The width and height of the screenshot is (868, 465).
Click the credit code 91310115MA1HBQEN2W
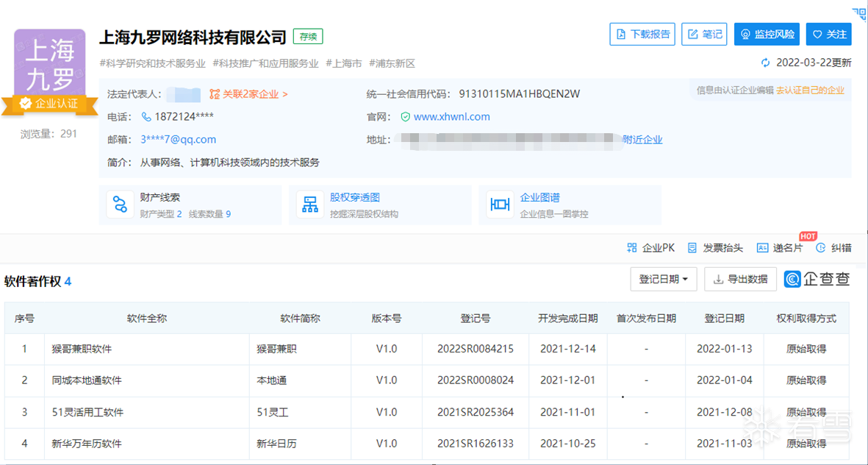tap(519, 94)
